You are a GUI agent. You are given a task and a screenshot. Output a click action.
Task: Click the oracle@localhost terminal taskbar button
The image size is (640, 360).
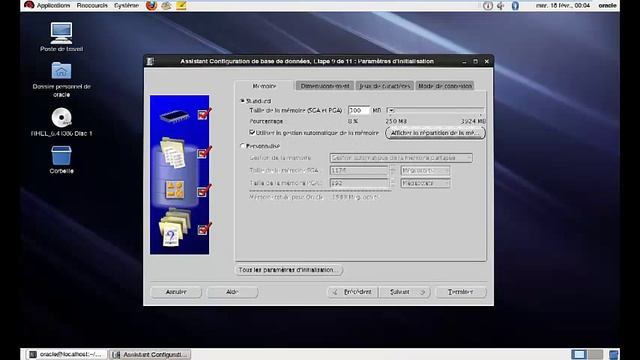67,354
